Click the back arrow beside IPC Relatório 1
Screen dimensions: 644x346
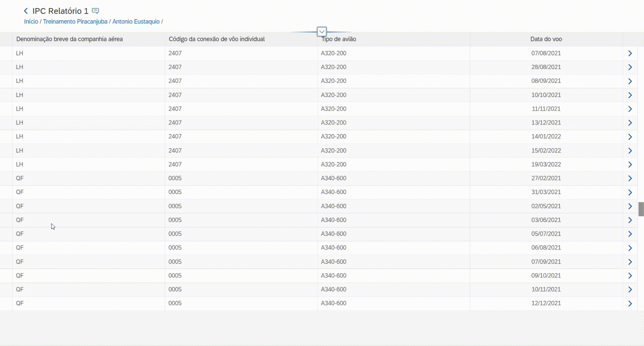pos(26,11)
